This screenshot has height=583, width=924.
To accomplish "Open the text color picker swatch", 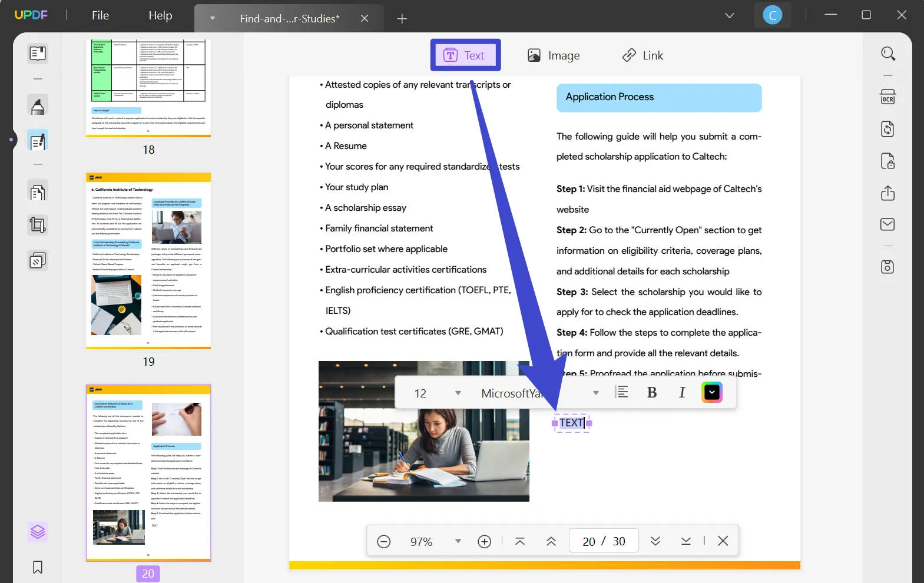I will (x=711, y=393).
